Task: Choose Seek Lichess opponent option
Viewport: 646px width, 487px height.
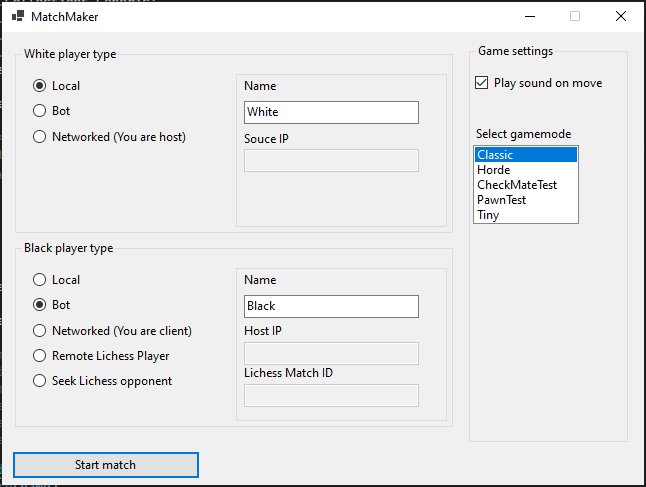Action: coord(102,381)
